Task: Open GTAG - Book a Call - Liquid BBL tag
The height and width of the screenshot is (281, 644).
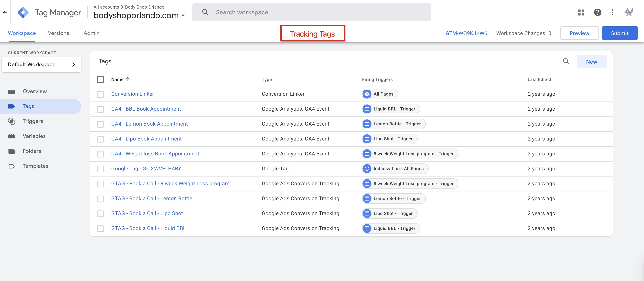Action: (149, 228)
